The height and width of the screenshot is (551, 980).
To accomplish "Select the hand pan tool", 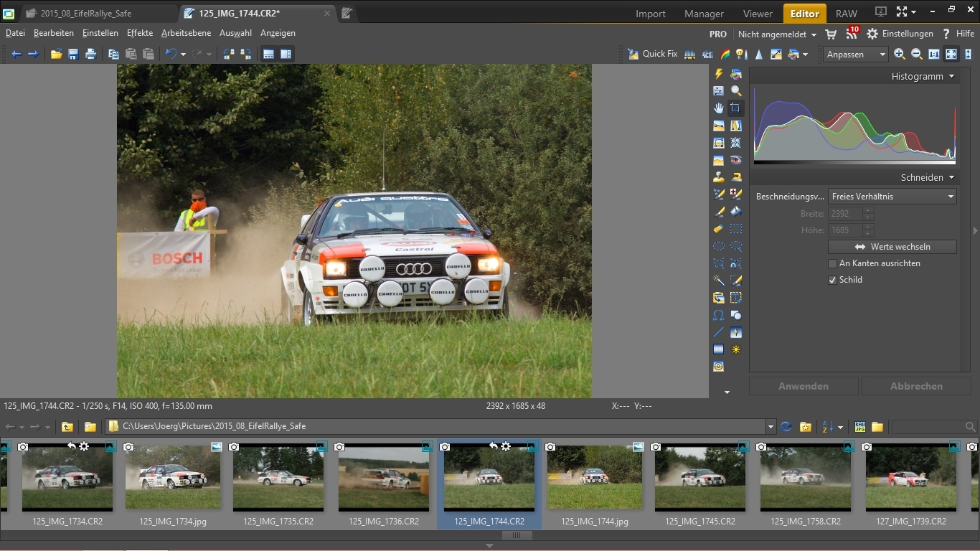I will pos(719,108).
